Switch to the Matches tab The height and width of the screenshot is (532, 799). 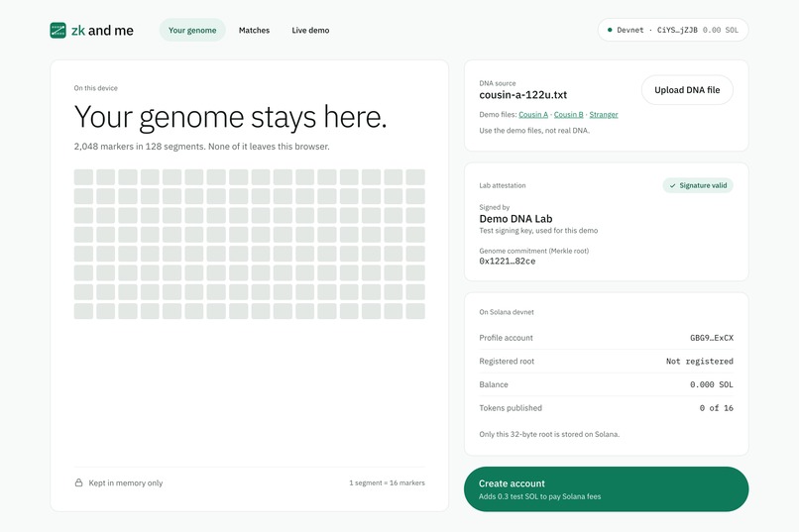click(254, 30)
